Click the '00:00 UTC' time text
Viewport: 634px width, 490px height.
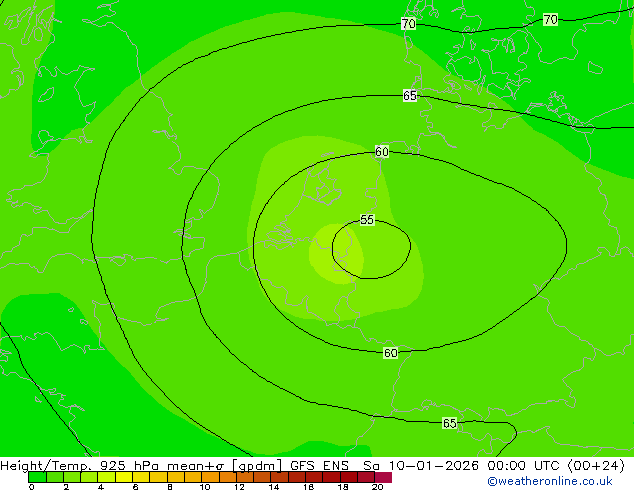(x=523, y=466)
